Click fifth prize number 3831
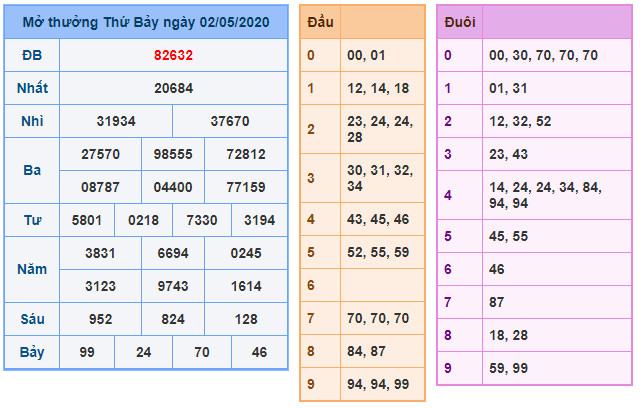 pyautogui.click(x=100, y=253)
